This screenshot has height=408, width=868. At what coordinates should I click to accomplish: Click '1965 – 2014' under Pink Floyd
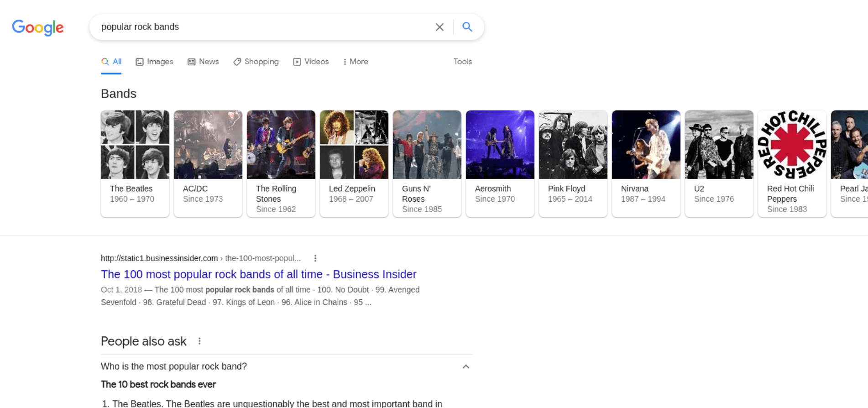570,199
